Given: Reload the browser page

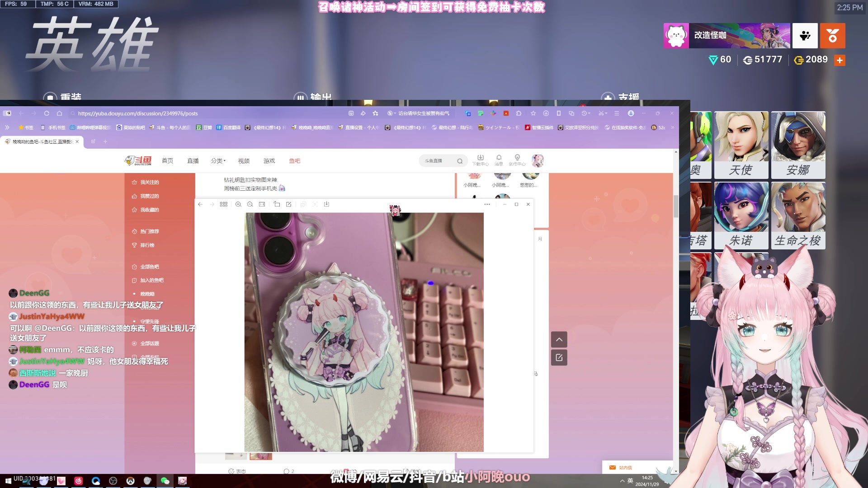Looking at the screenshot, I should pos(47,113).
